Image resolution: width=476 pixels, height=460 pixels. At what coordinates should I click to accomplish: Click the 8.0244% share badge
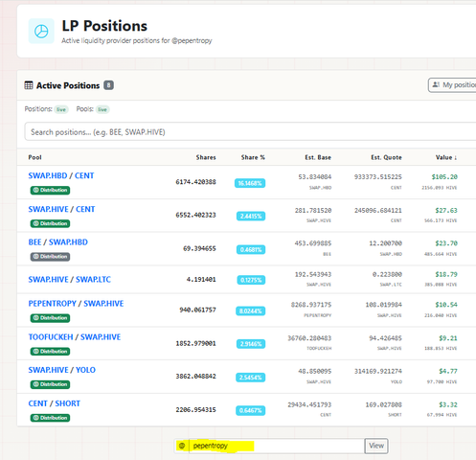(x=251, y=310)
